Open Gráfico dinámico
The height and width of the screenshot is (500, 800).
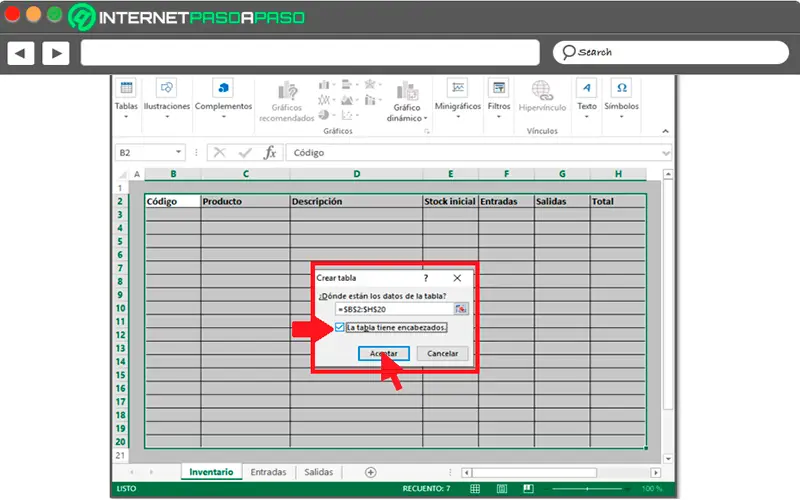click(407, 102)
